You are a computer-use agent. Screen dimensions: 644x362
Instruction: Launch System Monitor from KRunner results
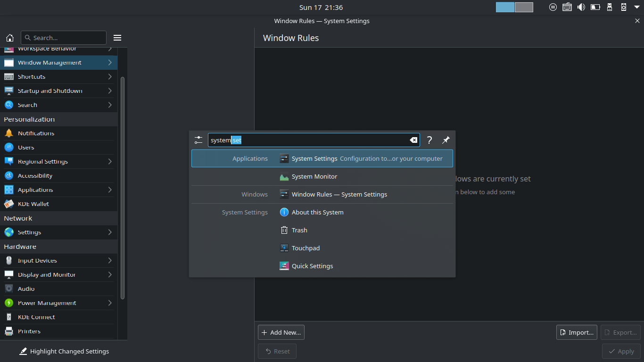coord(322,177)
